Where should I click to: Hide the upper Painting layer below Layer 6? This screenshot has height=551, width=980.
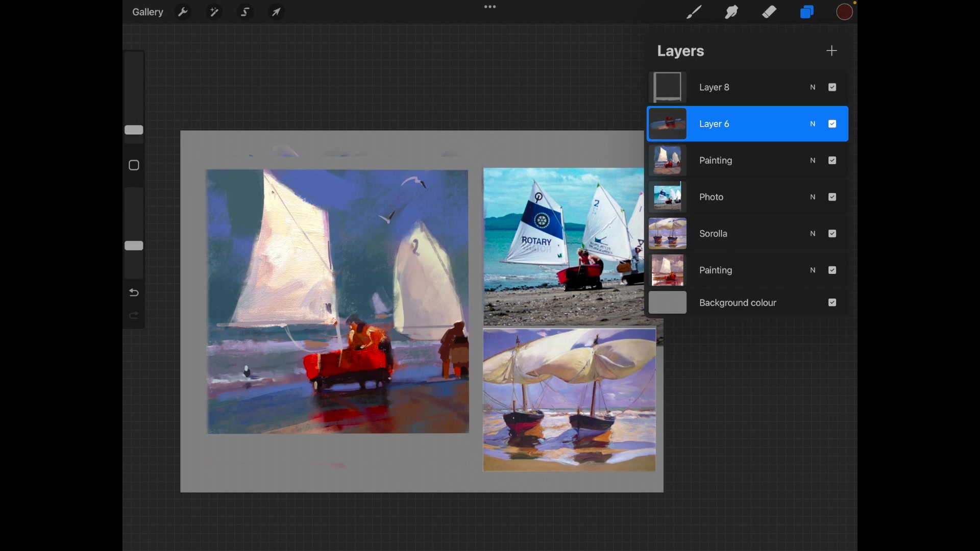point(832,160)
